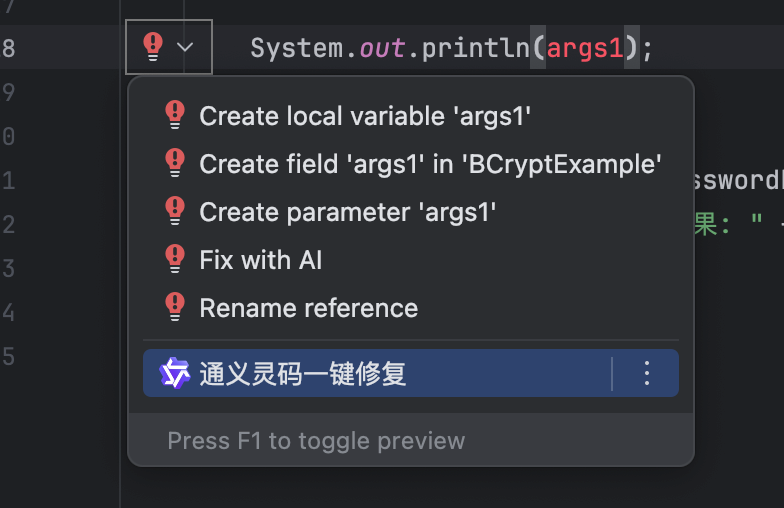Expand the chevron beside the error bulb
The height and width of the screenshot is (508, 784).
pos(185,47)
